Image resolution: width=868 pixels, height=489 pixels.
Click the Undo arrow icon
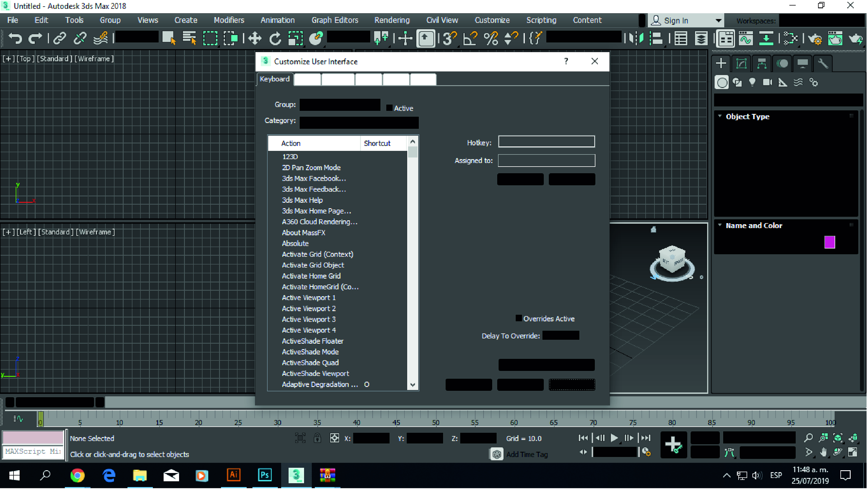[x=15, y=38]
